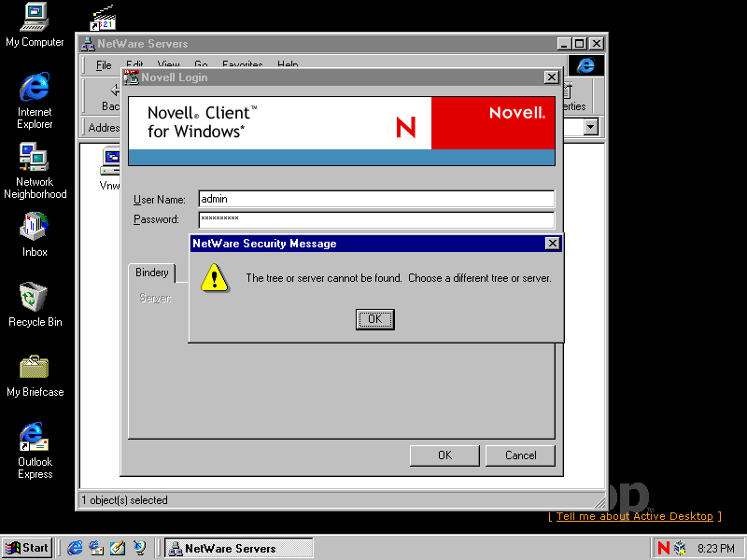Image resolution: width=747 pixels, height=560 pixels.
Task: Launch Outlook Express from Quick Launch
Action: (x=96, y=548)
